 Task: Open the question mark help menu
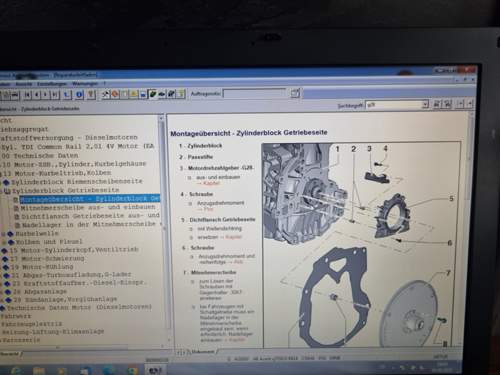tap(105, 84)
